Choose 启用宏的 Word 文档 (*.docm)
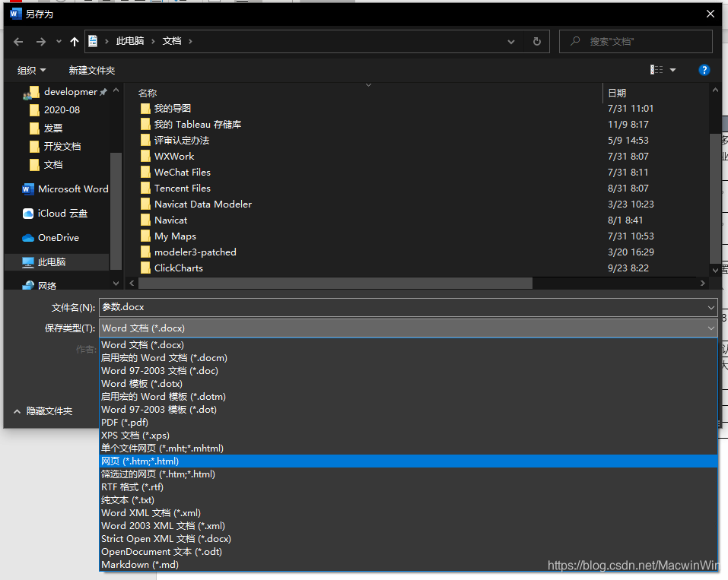 coord(409,358)
